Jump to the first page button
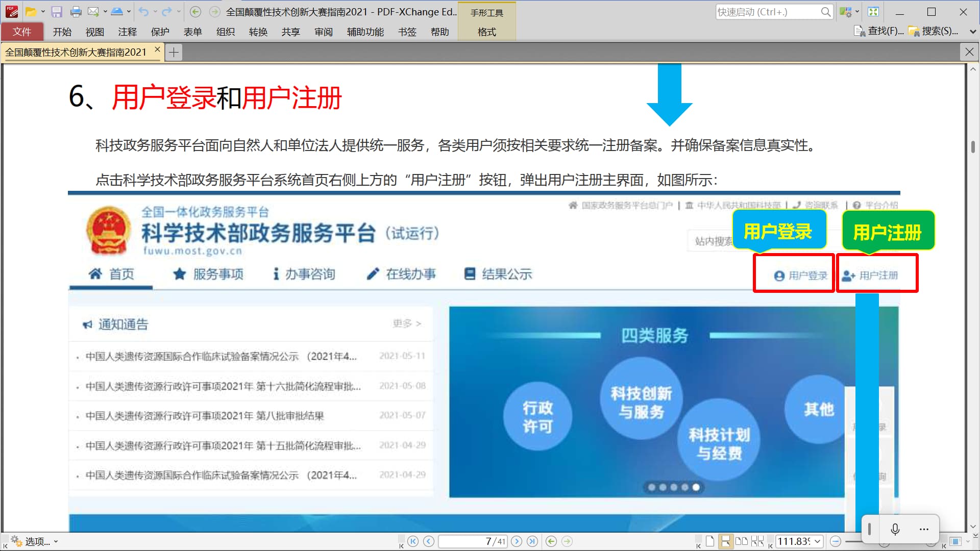This screenshot has width=980, height=551. tap(413, 541)
